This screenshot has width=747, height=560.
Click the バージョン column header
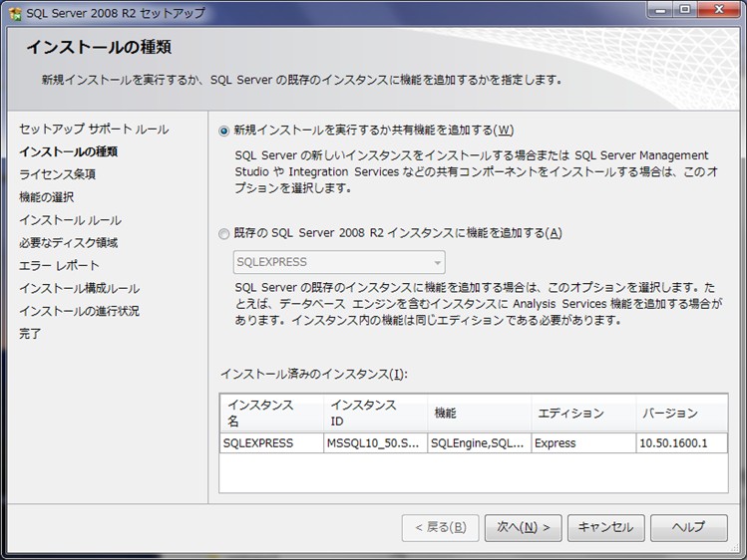[682, 413]
